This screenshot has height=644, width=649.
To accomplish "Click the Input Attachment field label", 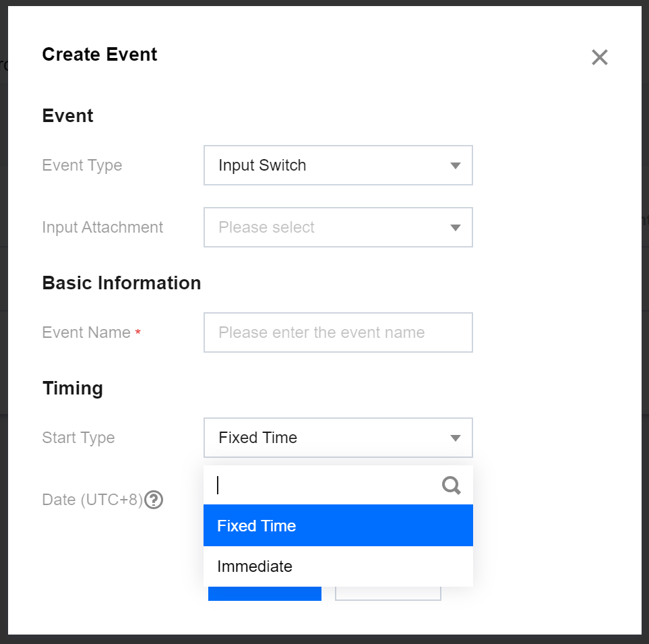I will pyautogui.click(x=102, y=227).
